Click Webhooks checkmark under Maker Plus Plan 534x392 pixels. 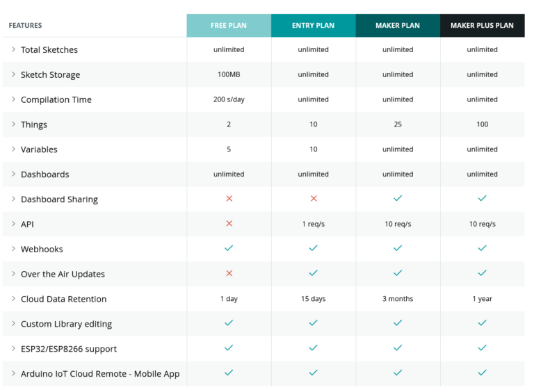[482, 249]
